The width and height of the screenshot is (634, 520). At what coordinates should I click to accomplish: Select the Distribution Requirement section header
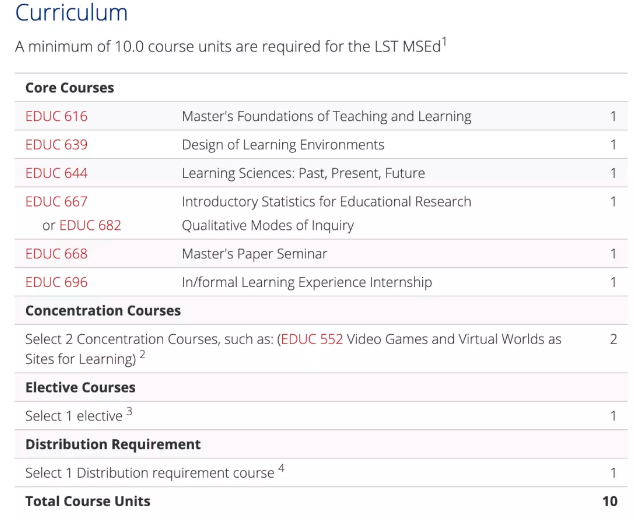tap(112, 444)
